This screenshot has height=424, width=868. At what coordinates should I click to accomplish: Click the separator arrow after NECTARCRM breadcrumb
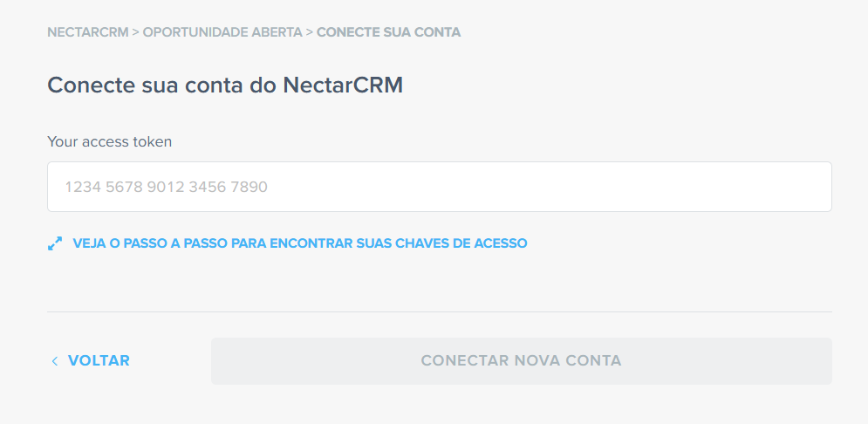pos(135,32)
